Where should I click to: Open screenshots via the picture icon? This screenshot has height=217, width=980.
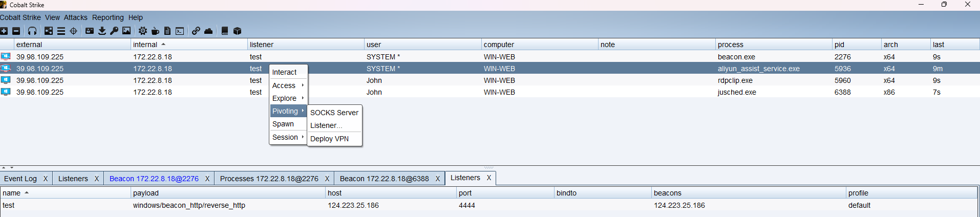point(126,31)
